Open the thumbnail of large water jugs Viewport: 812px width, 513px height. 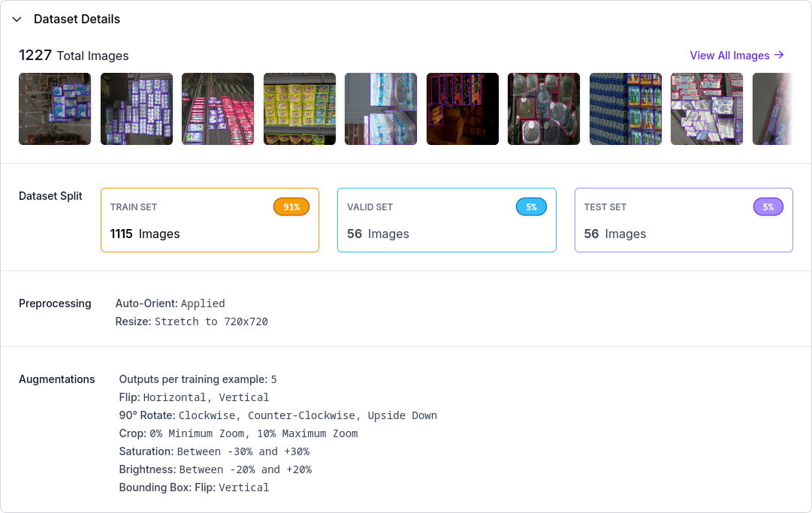coord(544,109)
